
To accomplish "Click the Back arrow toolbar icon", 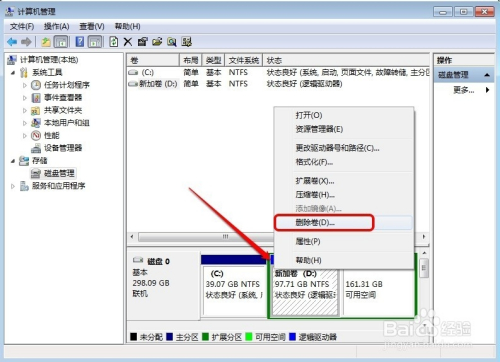I will [x=12, y=42].
